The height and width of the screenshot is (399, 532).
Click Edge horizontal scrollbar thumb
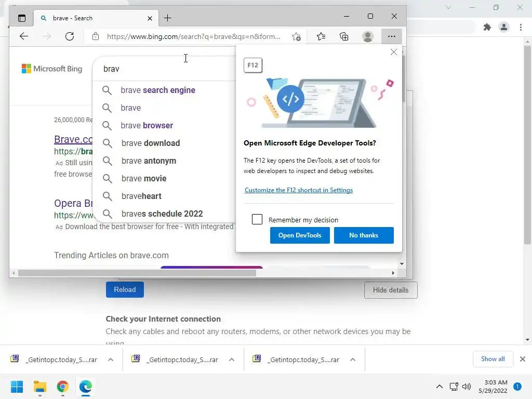pyautogui.click(x=137, y=273)
